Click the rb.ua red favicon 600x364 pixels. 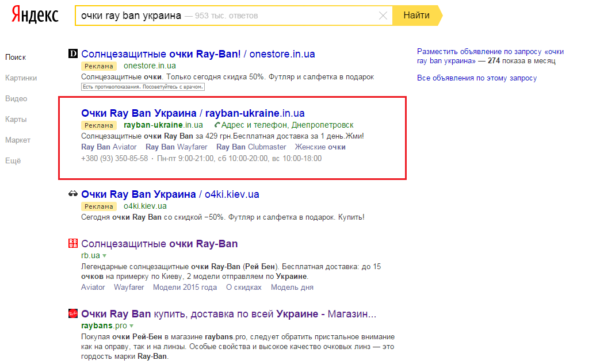(x=72, y=243)
